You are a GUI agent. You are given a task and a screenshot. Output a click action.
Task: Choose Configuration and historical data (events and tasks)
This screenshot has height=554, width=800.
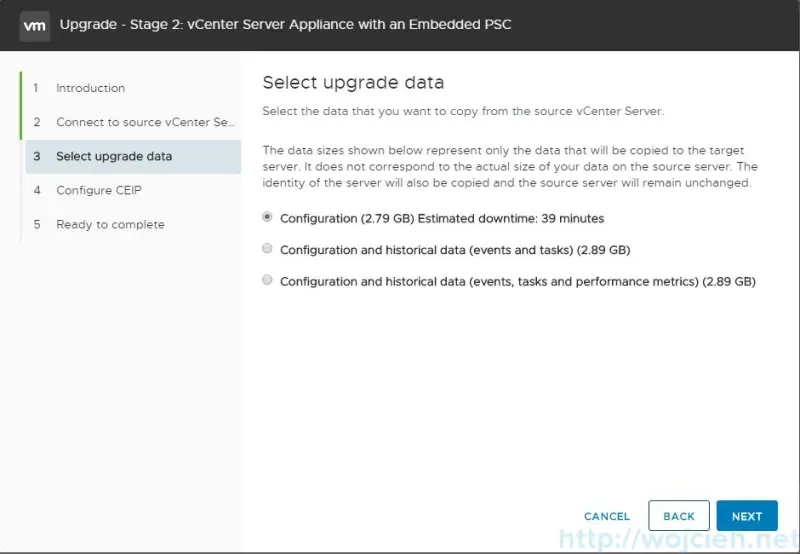pos(267,249)
